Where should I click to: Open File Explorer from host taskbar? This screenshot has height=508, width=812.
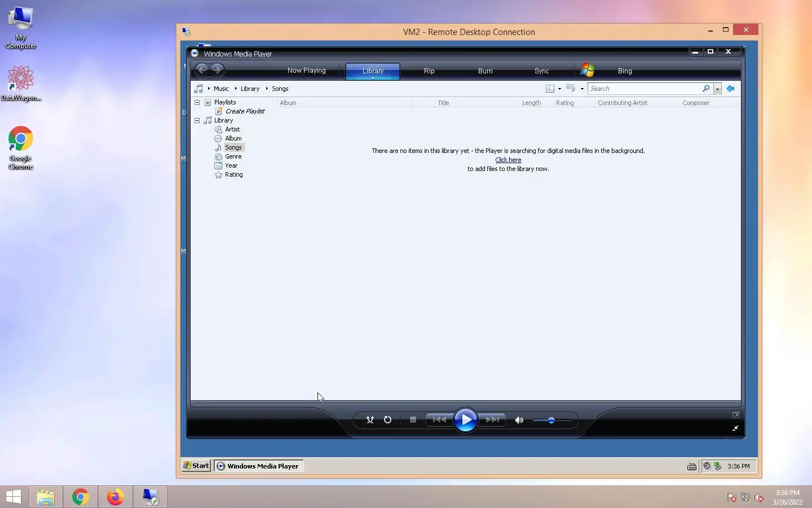(x=46, y=497)
